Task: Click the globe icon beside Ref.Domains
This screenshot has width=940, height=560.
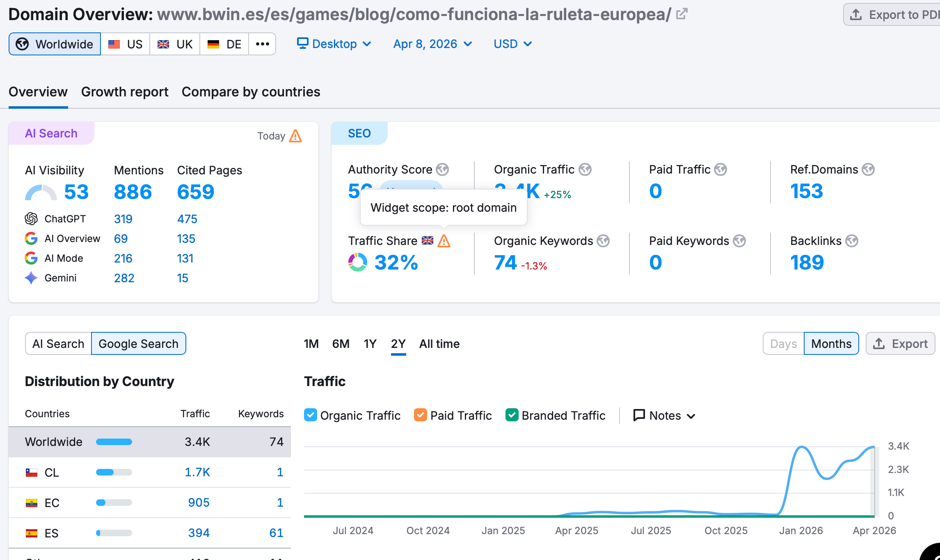Action: tap(868, 169)
